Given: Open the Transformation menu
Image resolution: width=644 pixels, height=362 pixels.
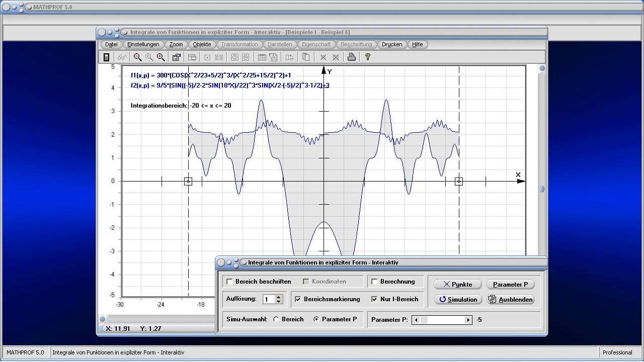Looking at the screenshot, I should (x=239, y=44).
